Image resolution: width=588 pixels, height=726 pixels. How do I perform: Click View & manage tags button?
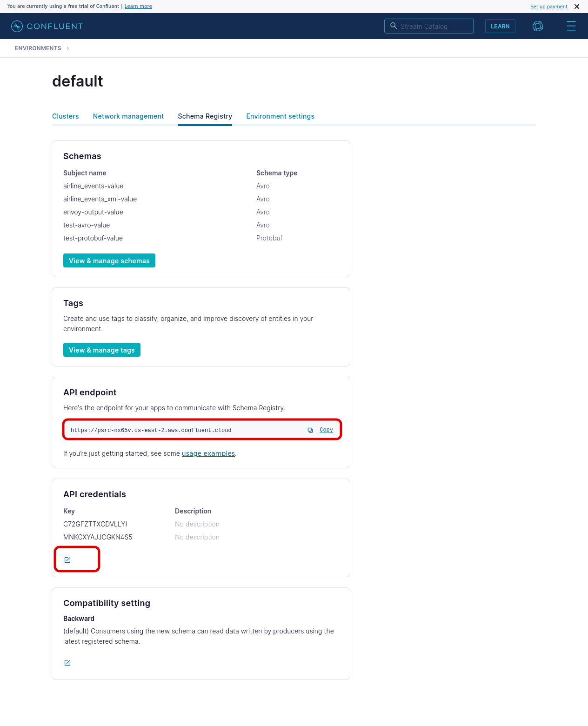[x=102, y=350]
